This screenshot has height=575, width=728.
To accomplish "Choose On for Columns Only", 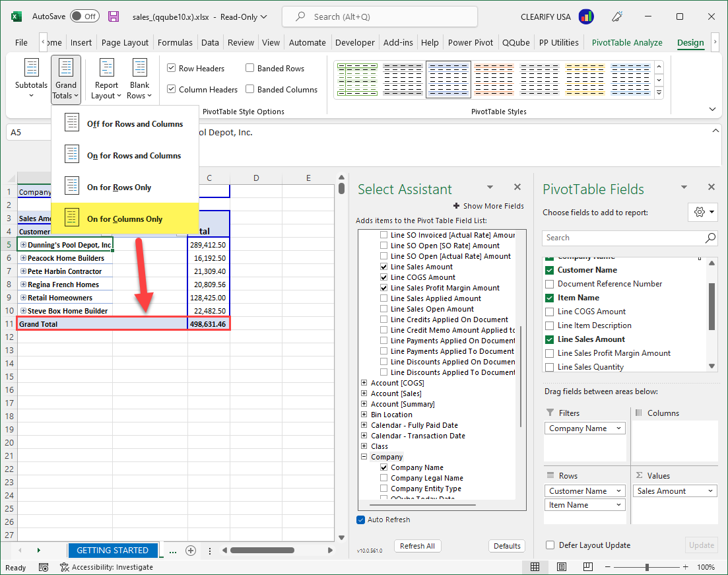I will pos(125,219).
